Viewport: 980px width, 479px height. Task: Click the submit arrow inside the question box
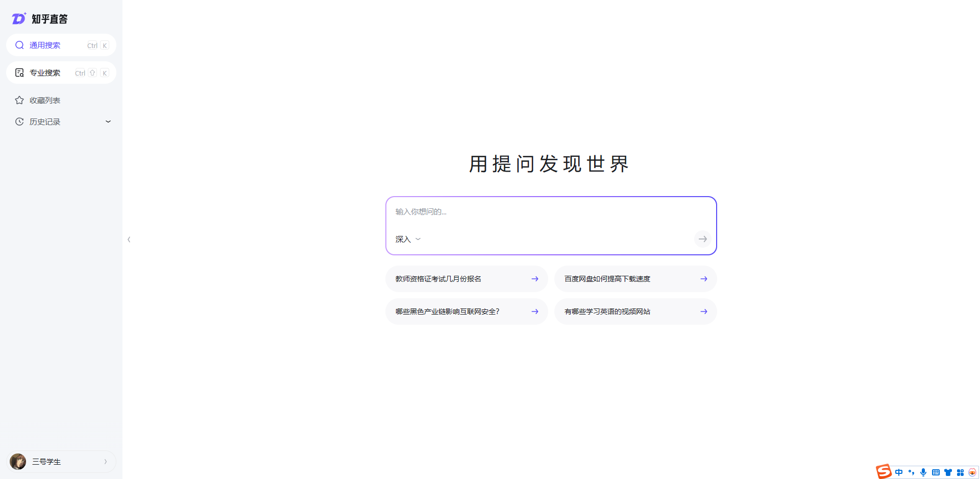702,238
